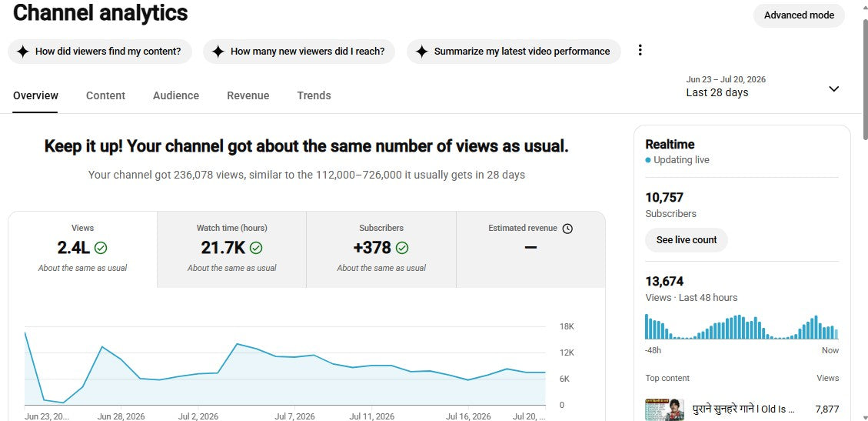868x421 pixels.
Task: Click 'How many new viewers did I reach?' chip
Action: tap(299, 52)
